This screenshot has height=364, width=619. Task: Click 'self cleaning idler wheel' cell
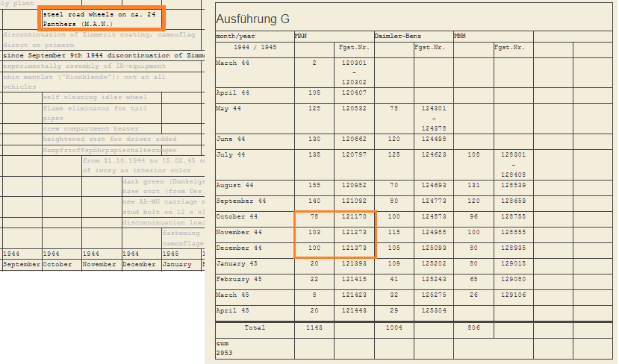pos(102,98)
